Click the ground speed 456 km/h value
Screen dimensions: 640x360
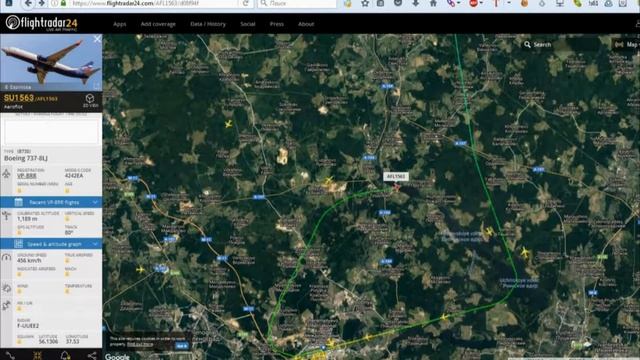point(29,260)
